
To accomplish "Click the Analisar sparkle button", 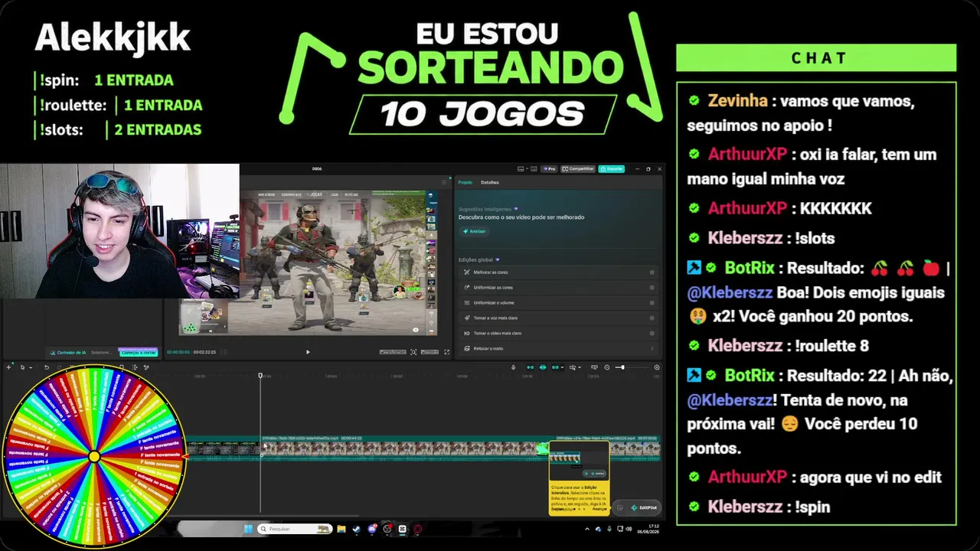I will pos(474,231).
